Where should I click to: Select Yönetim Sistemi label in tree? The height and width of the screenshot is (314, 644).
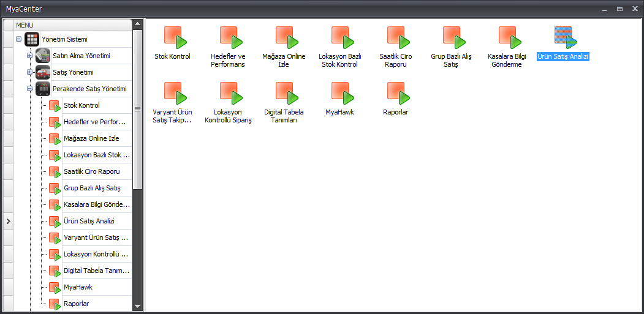64,39
